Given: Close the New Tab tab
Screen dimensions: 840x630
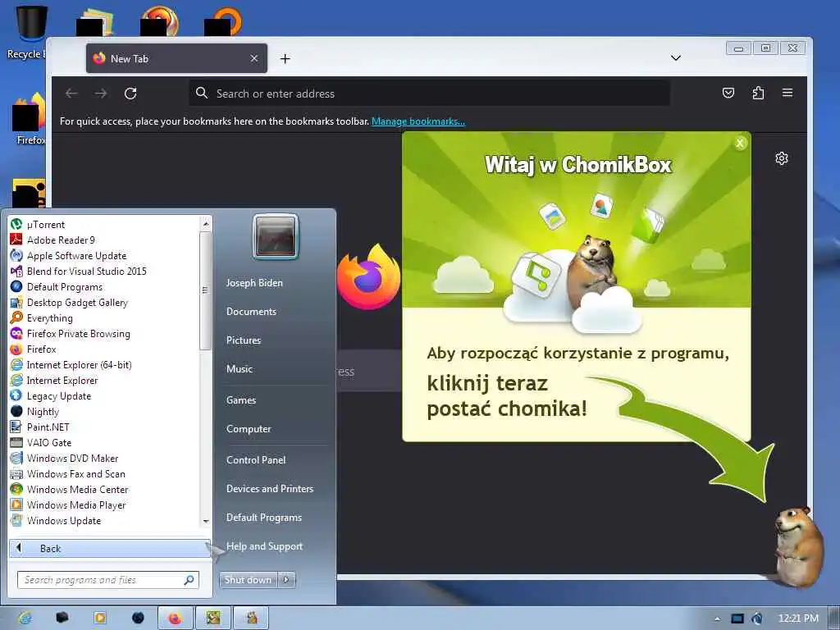Looking at the screenshot, I should pyautogui.click(x=254, y=58).
